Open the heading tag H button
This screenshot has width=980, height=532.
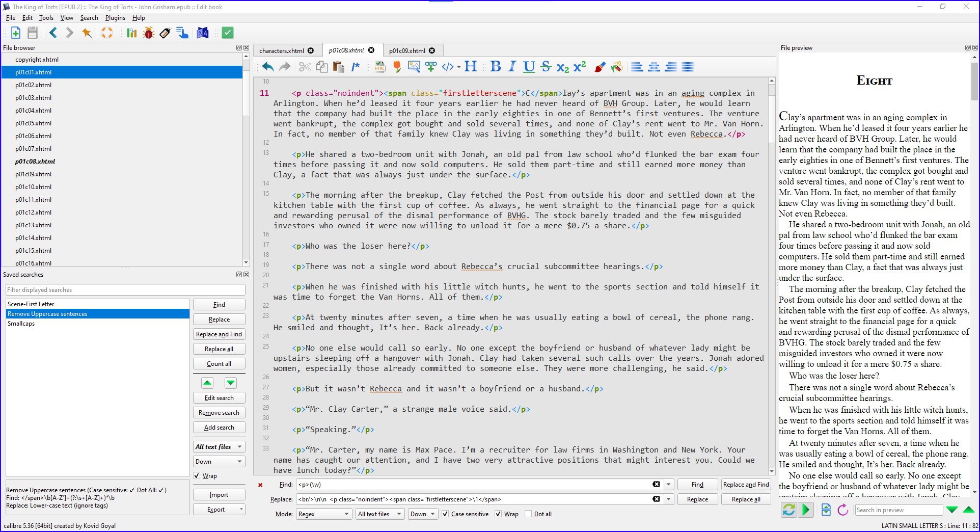pyautogui.click(x=471, y=67)
